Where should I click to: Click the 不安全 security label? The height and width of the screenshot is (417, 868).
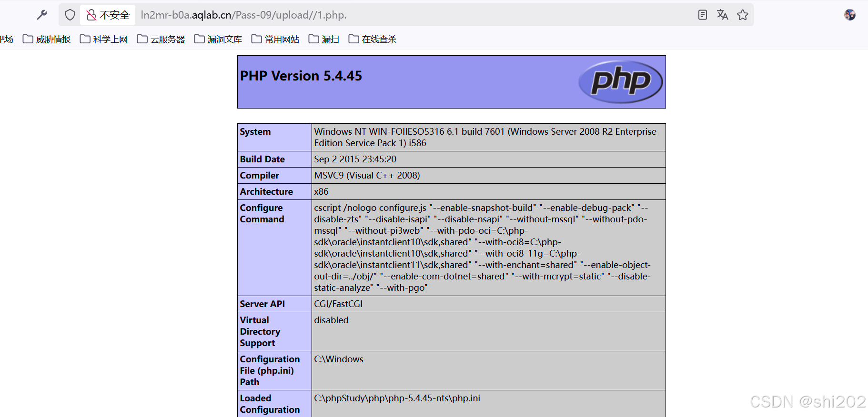coord(115,15)
